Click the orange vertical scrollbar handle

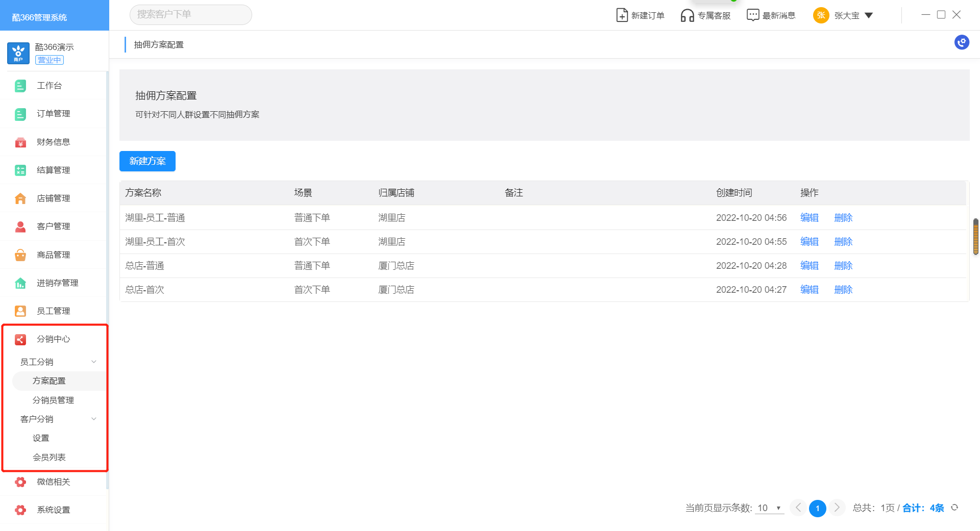(975, 237)
